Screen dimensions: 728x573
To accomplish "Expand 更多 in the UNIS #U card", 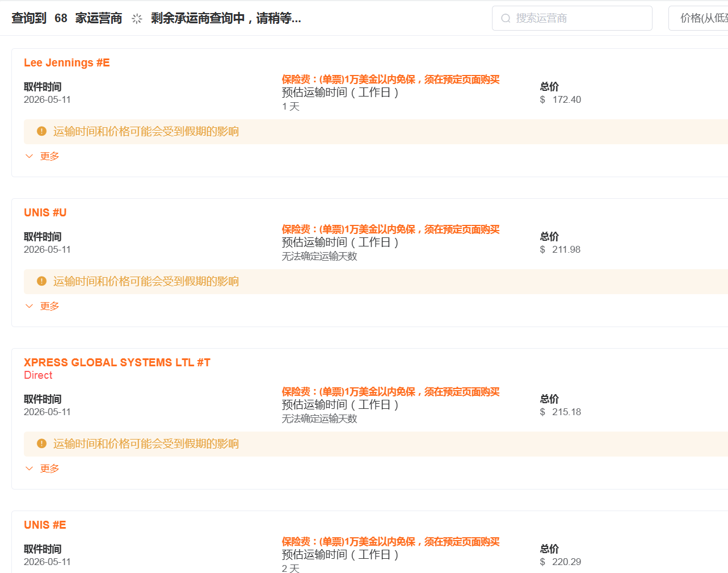I will 43,306.
